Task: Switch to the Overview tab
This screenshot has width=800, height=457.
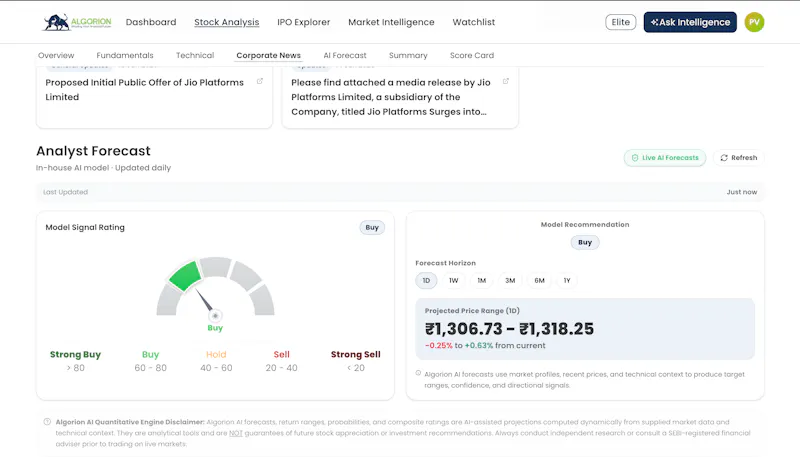Action: coord(56,55)
